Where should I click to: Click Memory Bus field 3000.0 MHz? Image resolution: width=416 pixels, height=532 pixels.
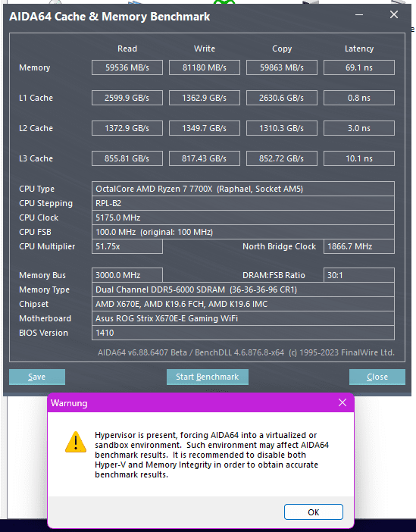tap(127, 275)
